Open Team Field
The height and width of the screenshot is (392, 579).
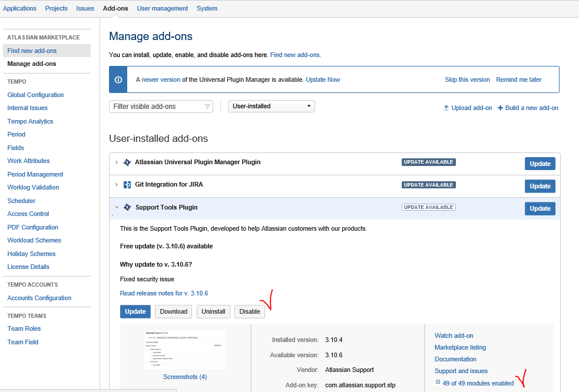(23, 342)
